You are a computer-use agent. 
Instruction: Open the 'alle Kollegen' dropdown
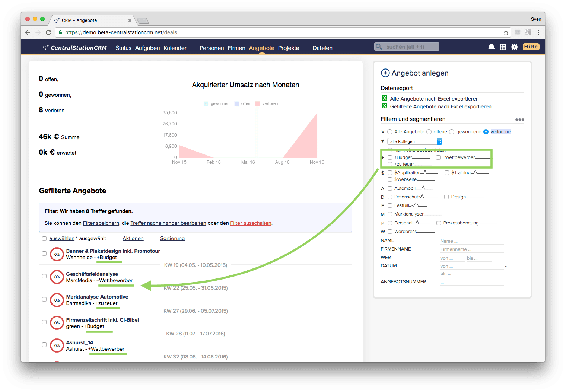pyautogui.click(x=414, y=141)
